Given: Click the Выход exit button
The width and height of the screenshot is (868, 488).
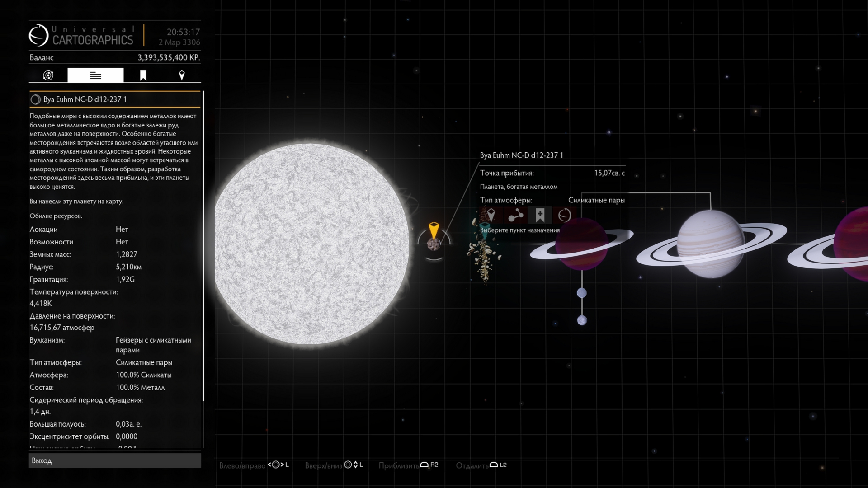Looking at the screenshot, I should point(115,460).
